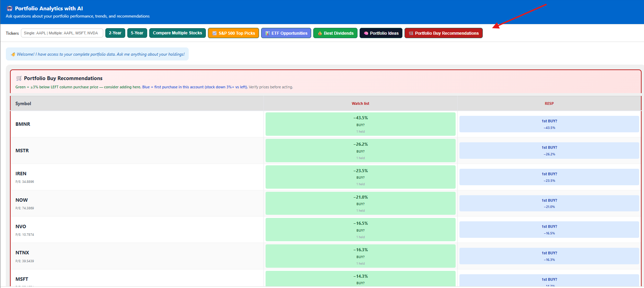Select NOW watch list −21.0% cell

pyautogui.click(x=360, y=203)
